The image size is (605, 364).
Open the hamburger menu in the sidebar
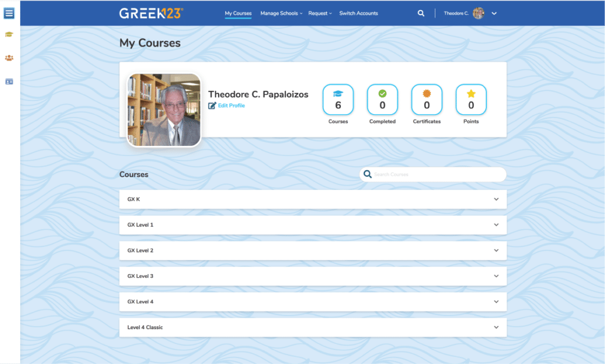tap(9, 14)
